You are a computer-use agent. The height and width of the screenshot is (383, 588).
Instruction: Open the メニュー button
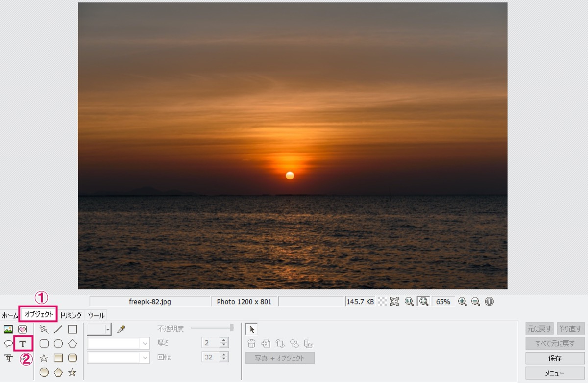(x=555, y=373)
